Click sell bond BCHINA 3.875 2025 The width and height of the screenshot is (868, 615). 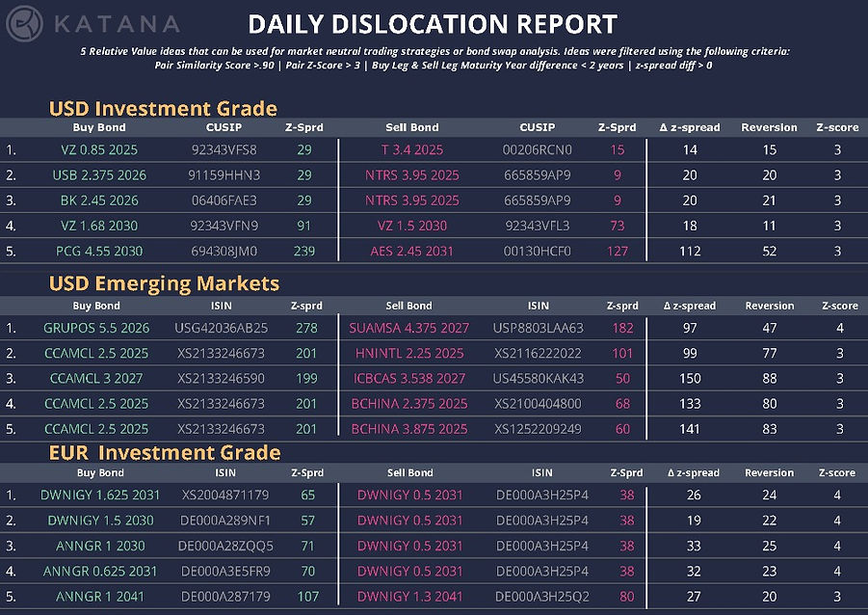[x=409, y=429]
